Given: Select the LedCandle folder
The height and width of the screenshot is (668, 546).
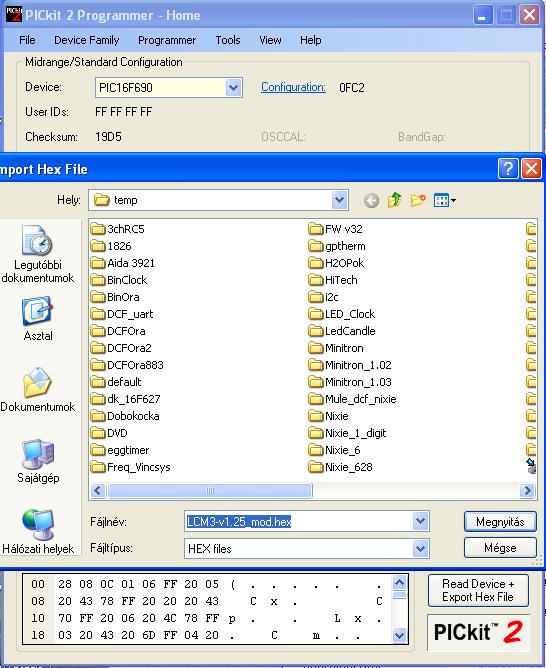Looking at the screenshot, I should click(342, 331).
